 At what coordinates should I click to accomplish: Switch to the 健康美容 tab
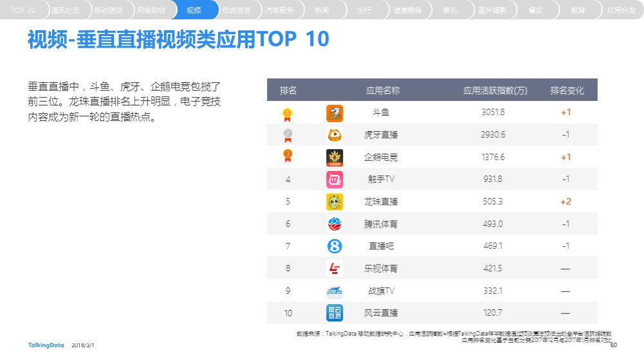click(407, 10)
